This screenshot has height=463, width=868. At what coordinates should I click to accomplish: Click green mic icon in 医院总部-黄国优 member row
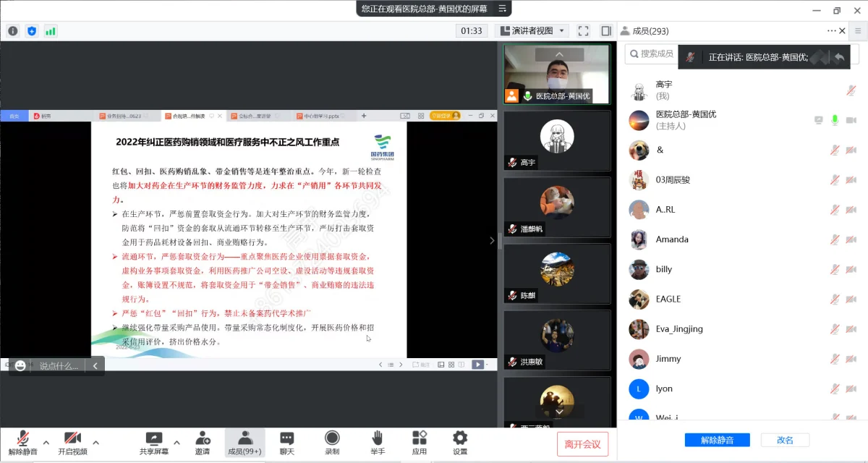pos(835,120)
